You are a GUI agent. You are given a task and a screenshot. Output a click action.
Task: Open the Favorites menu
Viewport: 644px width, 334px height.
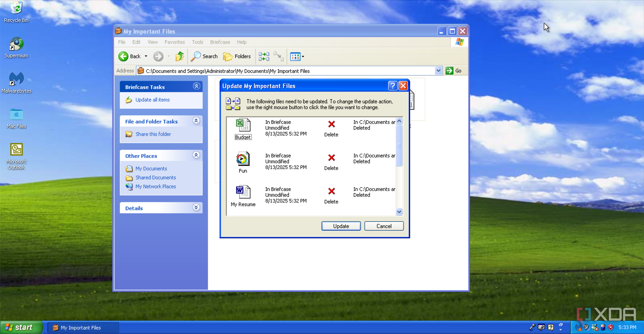(x=174, y=42)
